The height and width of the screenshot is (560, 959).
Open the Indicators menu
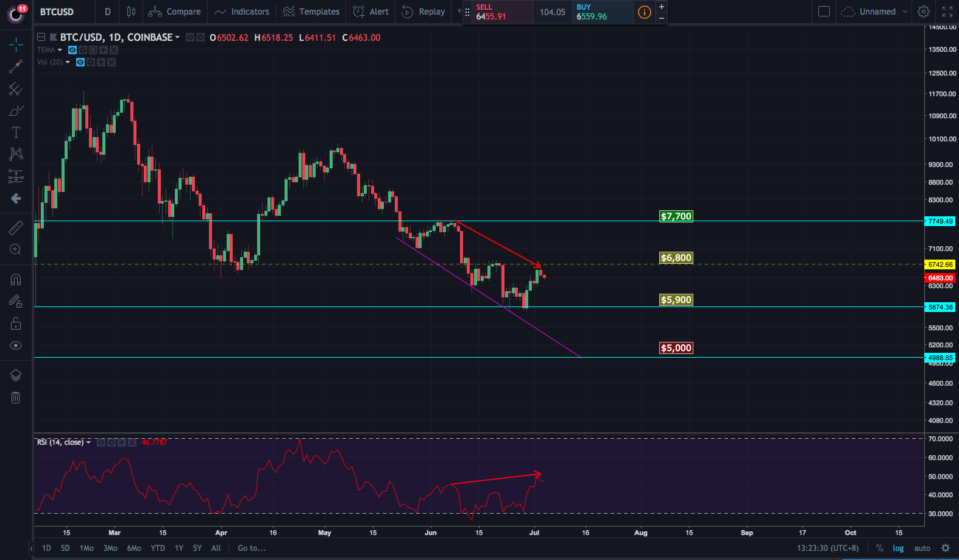coord(242,12)
